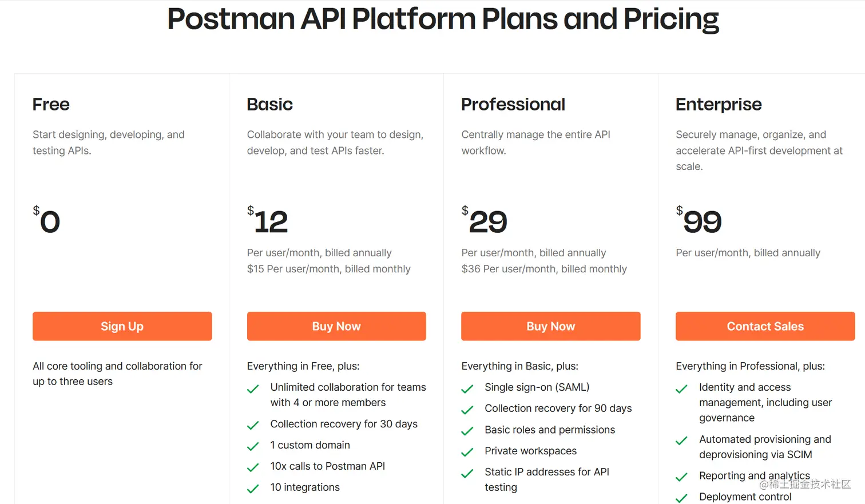The width and height of the screenshot is (865, 504).
Task: Click checkmark next to Single sign-on (SAML)
Action: click(467, 389)
